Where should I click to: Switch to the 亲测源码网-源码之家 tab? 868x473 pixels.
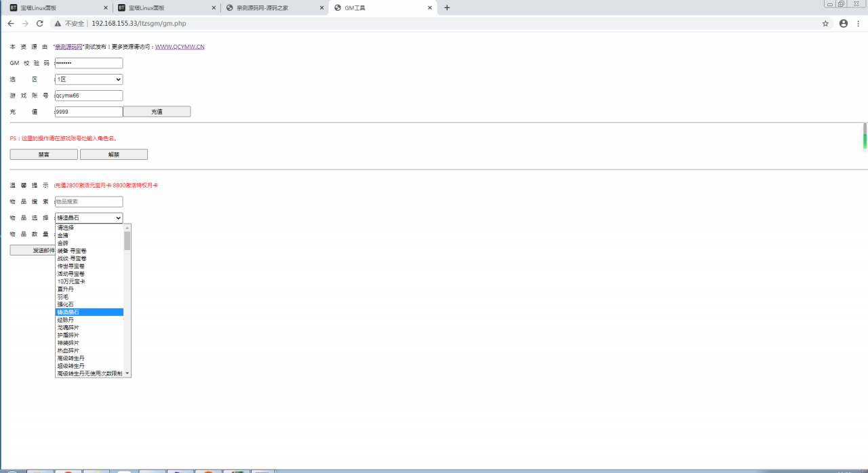tap(271, 7)
